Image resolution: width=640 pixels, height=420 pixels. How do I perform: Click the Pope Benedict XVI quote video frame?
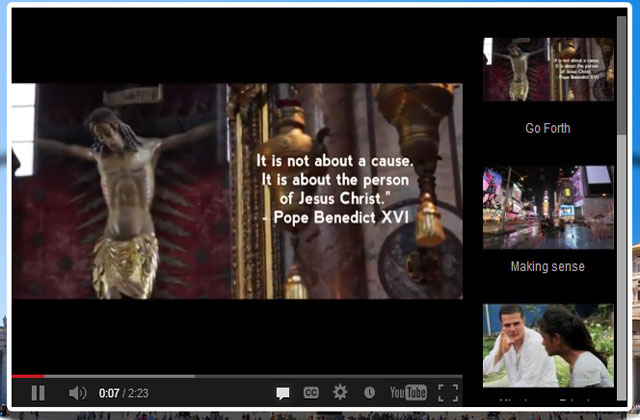tap(237, 191)
